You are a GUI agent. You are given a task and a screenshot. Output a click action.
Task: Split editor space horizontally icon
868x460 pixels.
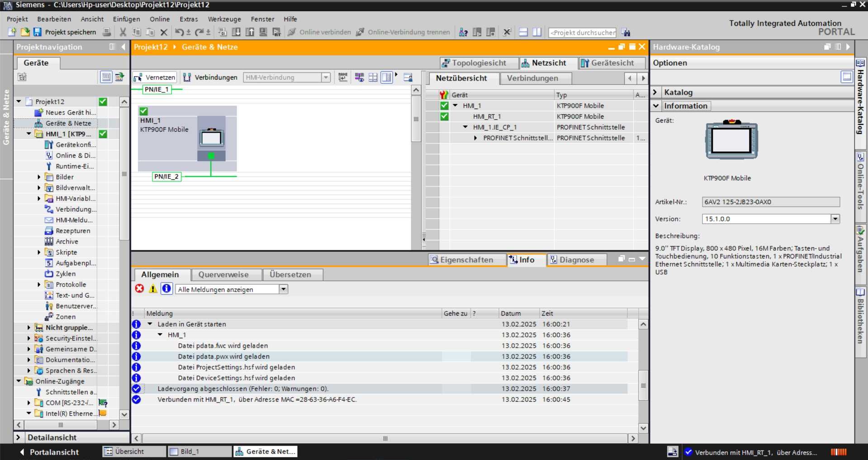523,32
